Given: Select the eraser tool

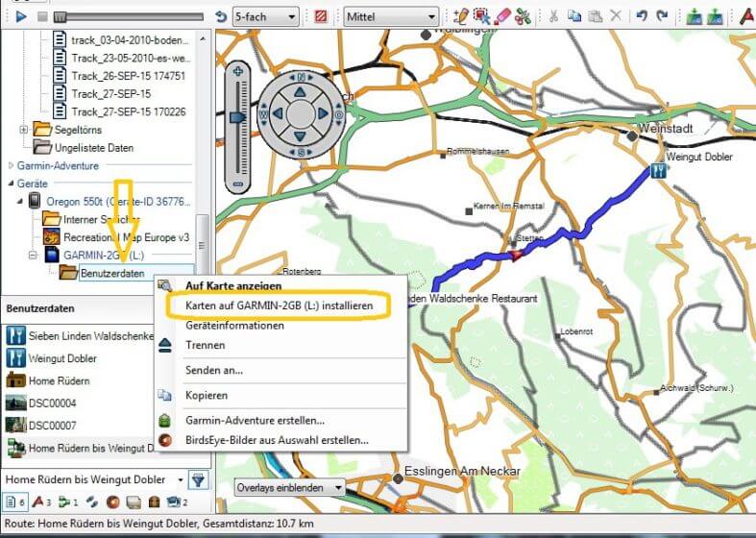Looking at the screenshot, I should tap(501, 17).
